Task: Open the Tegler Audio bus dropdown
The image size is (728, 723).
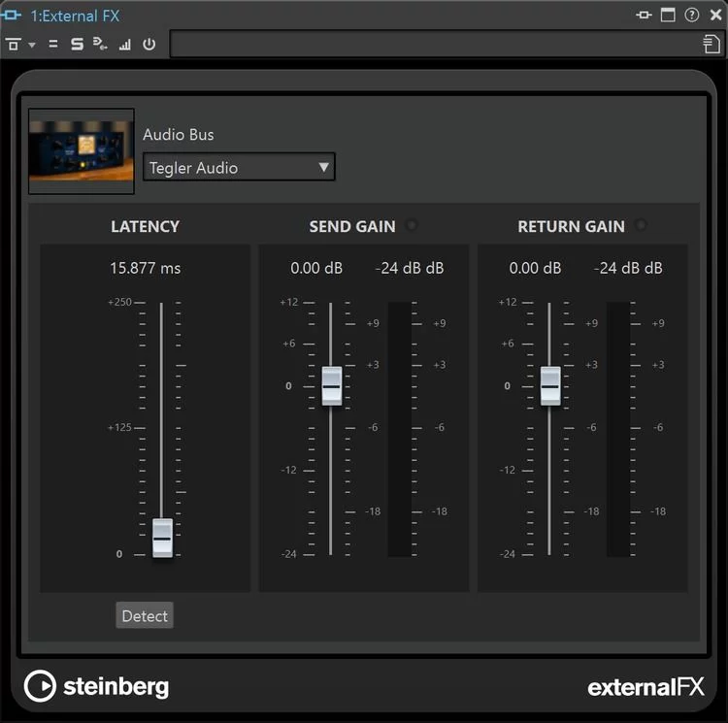Action: click(239, 168)
